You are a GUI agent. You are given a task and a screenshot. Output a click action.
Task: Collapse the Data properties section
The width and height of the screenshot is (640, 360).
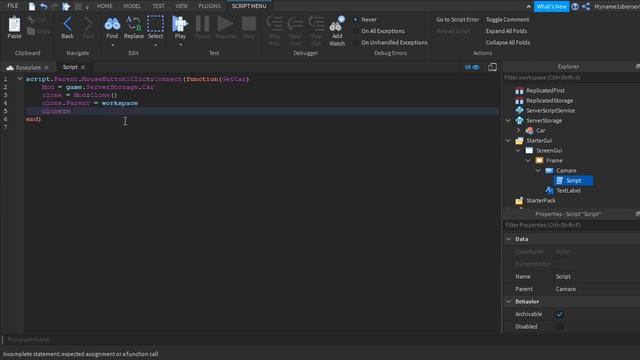pos(509,239)
